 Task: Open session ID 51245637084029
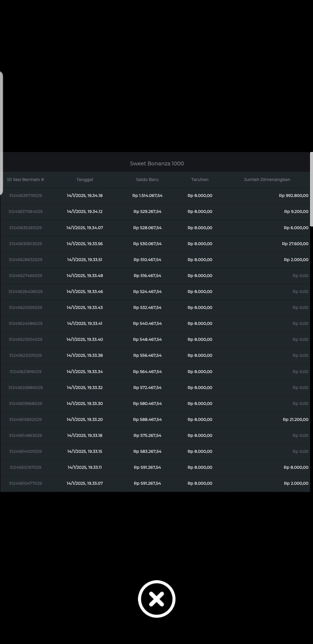pos(26,211)
